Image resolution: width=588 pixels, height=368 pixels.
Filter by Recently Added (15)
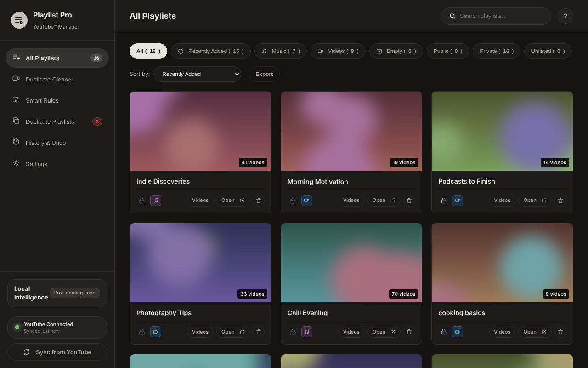[211, 51]
